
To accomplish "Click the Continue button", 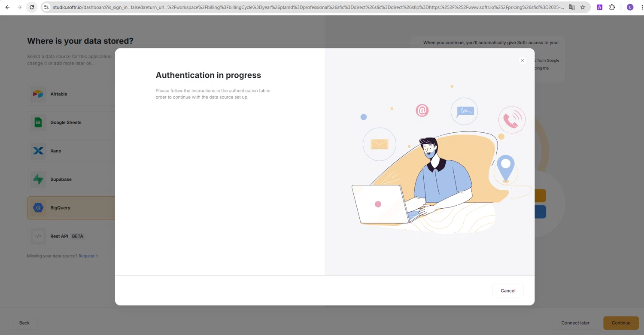I will coord(621,323).
